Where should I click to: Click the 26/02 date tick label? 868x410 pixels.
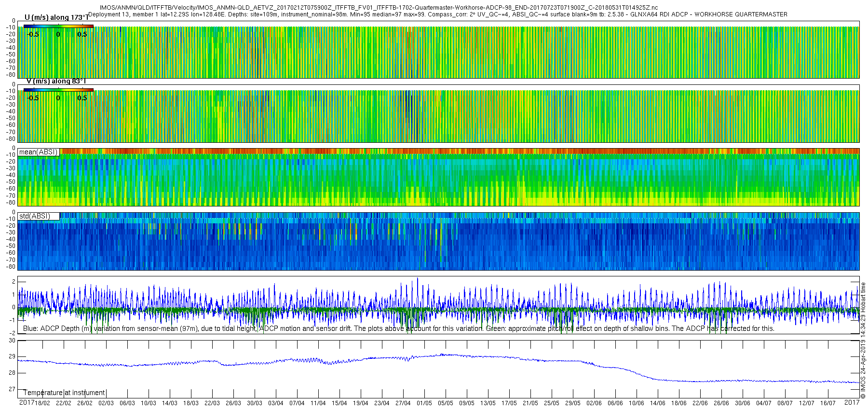coord(85,403)
